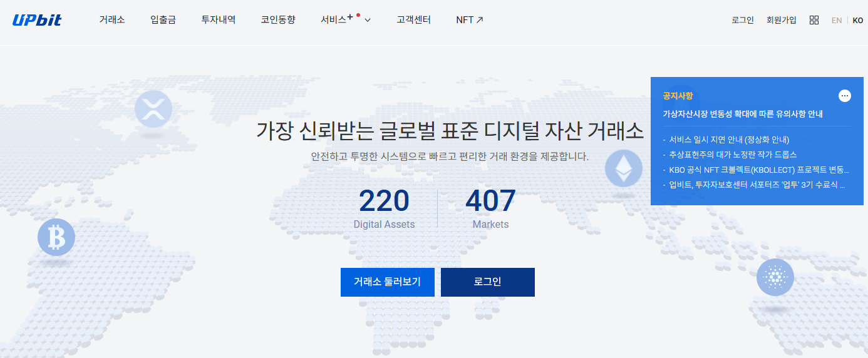
Task: Click the floating Cardano coin icon
Action: [775, 277]
